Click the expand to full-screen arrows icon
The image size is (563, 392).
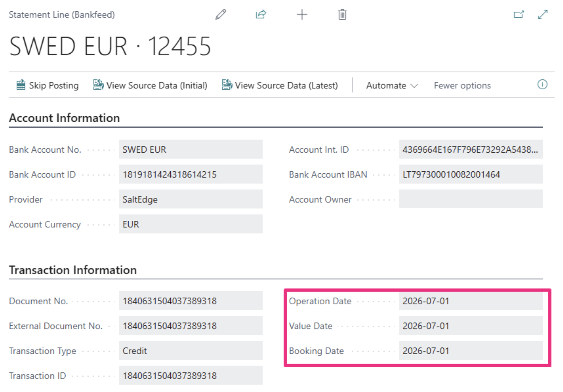click(543, 14)
